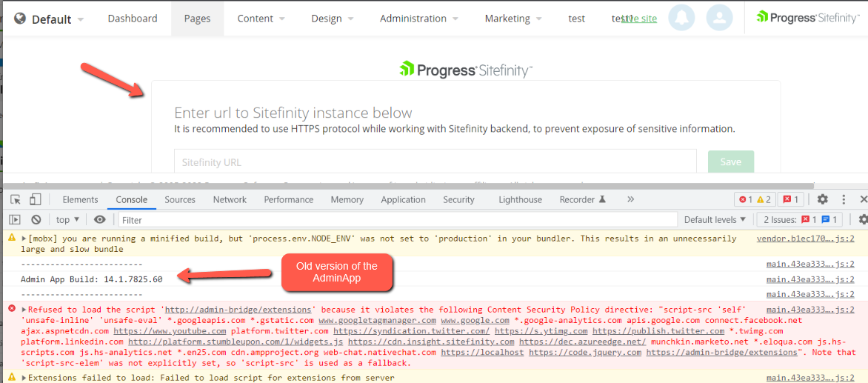Viewport: 868px width, 383px height.
Task: Open the Default levels dropdown
Action: (x=715, y=220)
